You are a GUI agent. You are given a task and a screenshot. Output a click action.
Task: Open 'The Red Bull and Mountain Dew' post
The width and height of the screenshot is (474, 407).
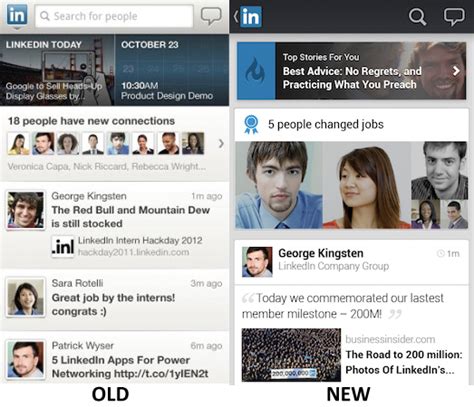(130, 217)
